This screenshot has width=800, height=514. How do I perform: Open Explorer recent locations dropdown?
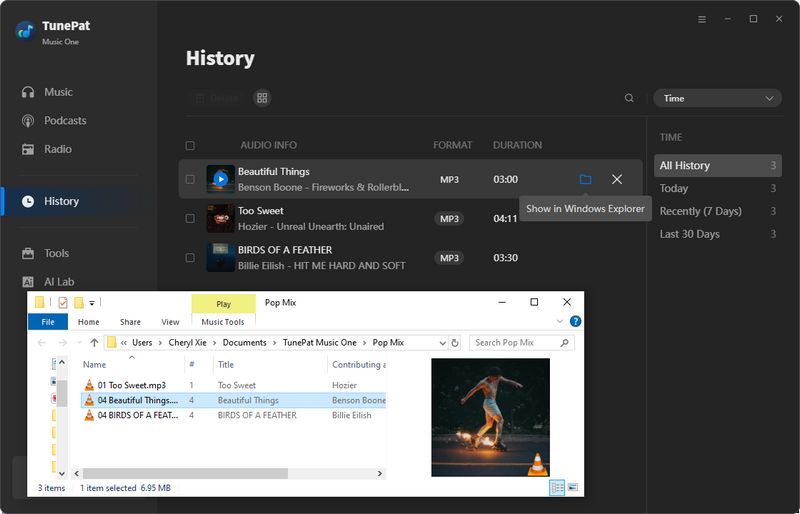coord(79,342)
